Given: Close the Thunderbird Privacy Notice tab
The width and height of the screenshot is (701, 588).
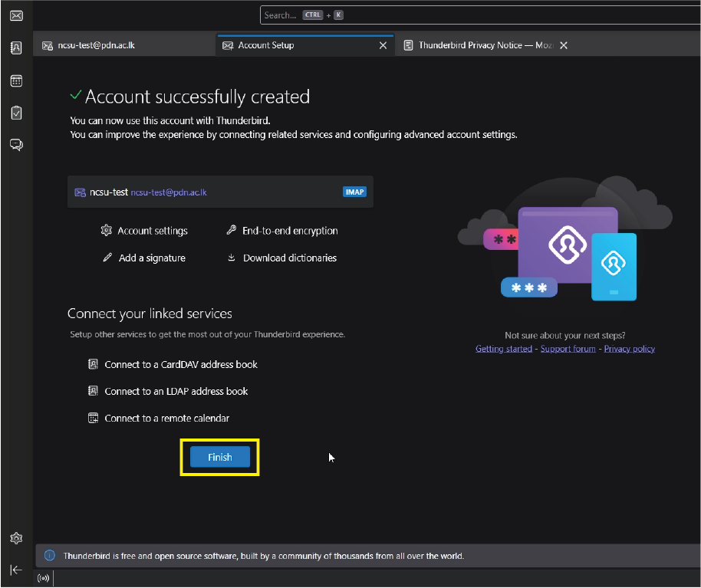Looking at the screenshot, I should point(564,45).
